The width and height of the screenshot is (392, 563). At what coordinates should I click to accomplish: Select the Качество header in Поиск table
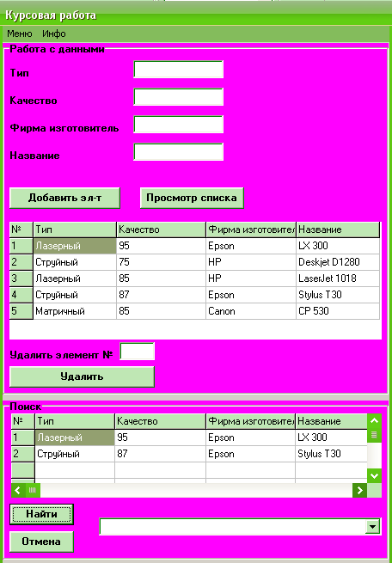coord(160,421)
